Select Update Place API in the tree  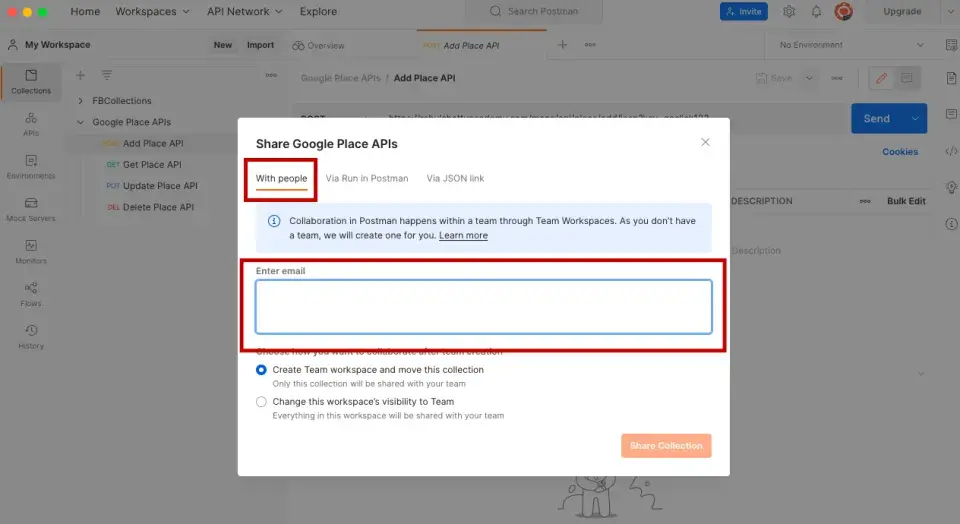coord(160,186)
